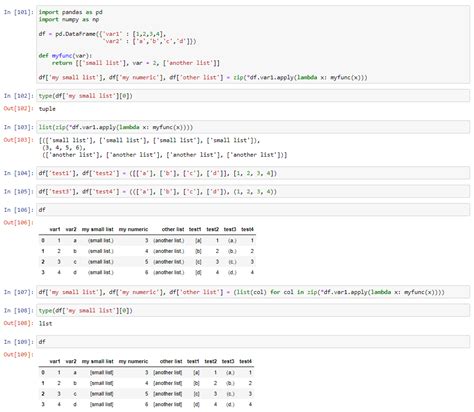
Task: Click the 'In [107]:' prompt label
Action: [19, 292]
